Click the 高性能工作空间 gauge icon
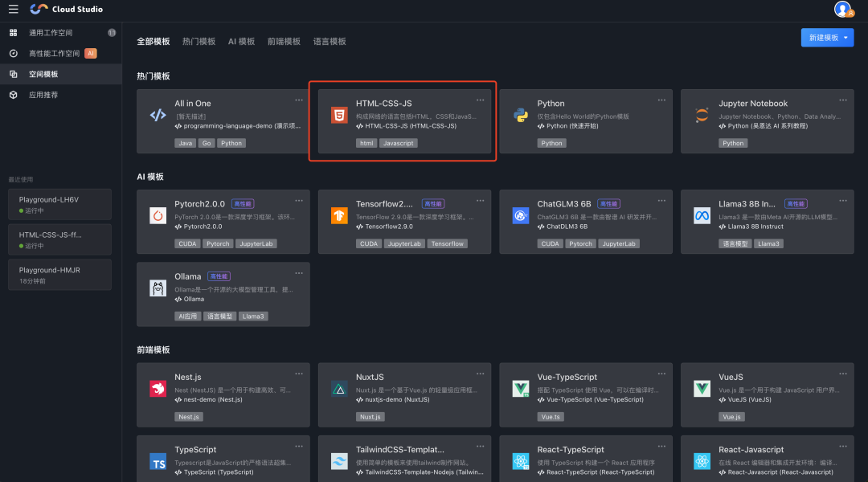868x482 pixels. tap(14, 54)
